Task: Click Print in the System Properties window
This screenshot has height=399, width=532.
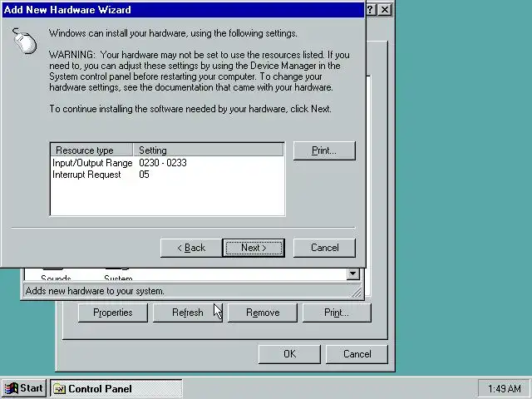Action: point(337,313)
